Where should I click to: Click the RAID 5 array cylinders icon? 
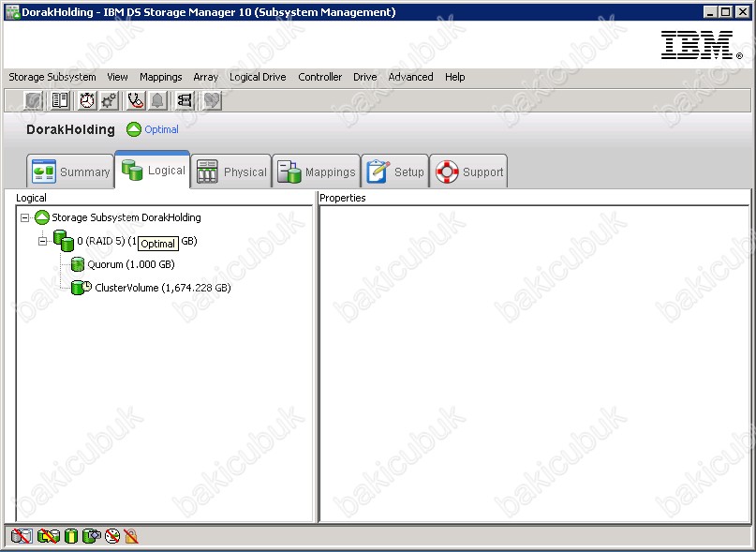click(x=63, y=241)
